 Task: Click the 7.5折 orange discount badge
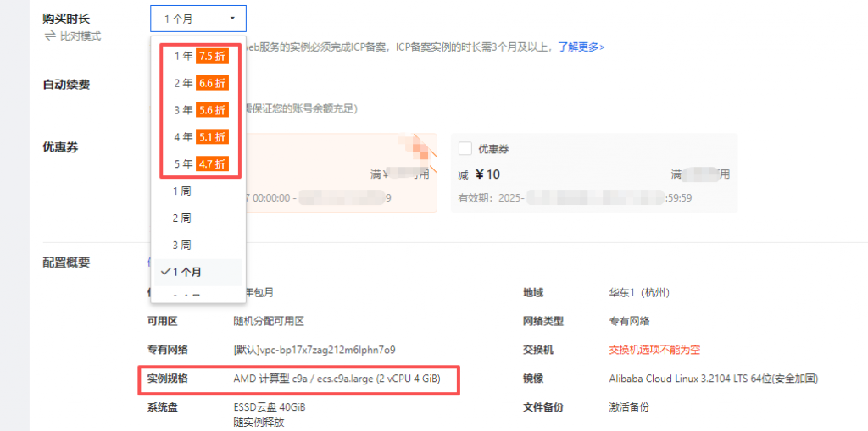[212, 57]
